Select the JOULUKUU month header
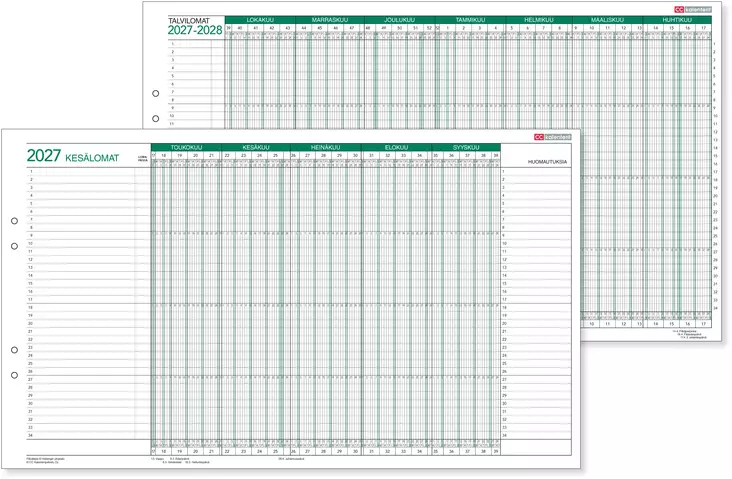Screen dimensions: 732x479 pos(400,20)
